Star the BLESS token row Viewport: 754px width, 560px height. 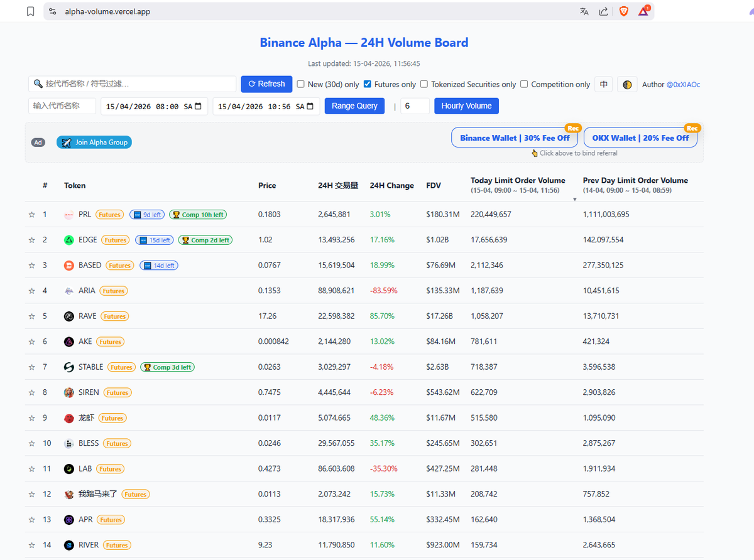[31, 443]
